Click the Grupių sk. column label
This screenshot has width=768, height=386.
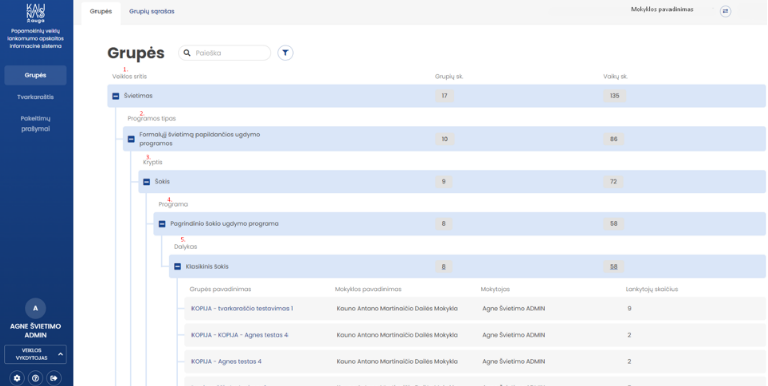449,76
